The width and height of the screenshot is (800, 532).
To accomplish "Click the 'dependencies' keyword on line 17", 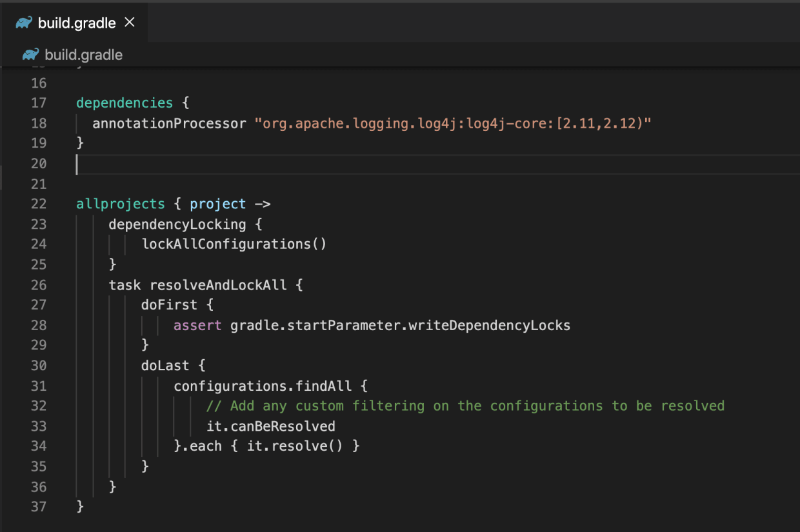I will (x=125, y=103).
